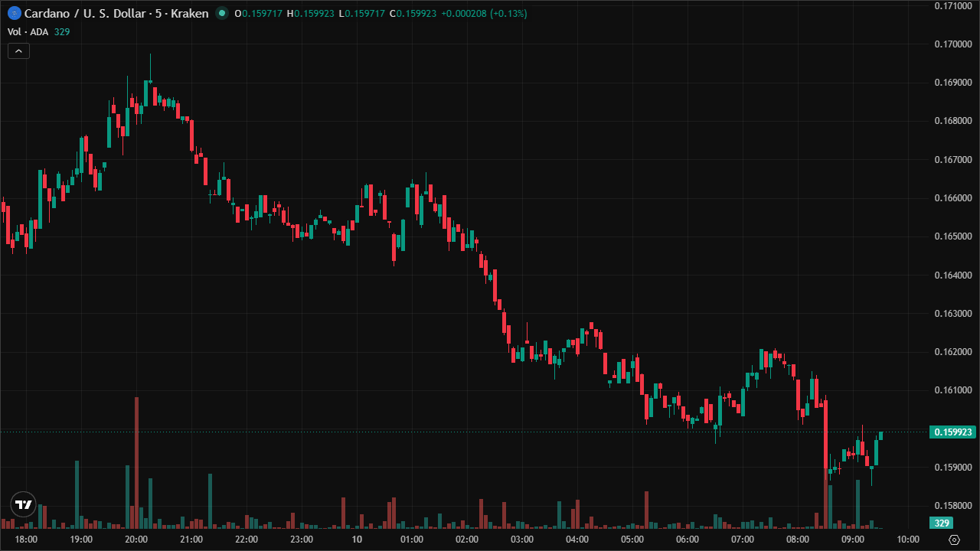Click the 01:00 time axis label
The image size is (980, 551).
tap(412, 540)
